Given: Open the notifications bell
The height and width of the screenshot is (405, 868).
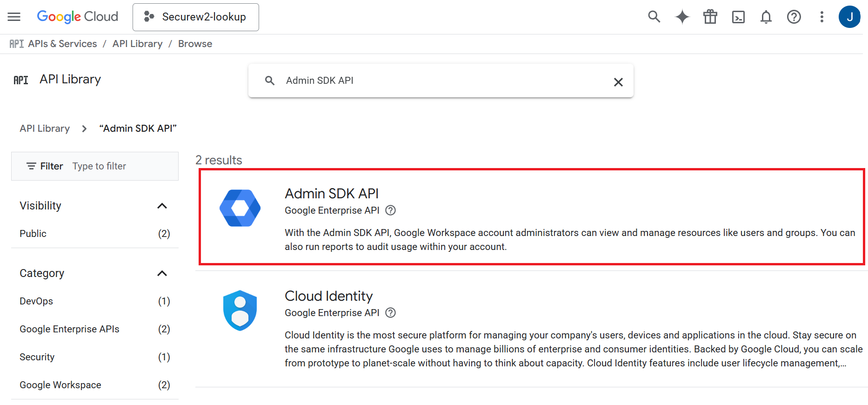Looking at the screenshot, I should tap(766, 17).
